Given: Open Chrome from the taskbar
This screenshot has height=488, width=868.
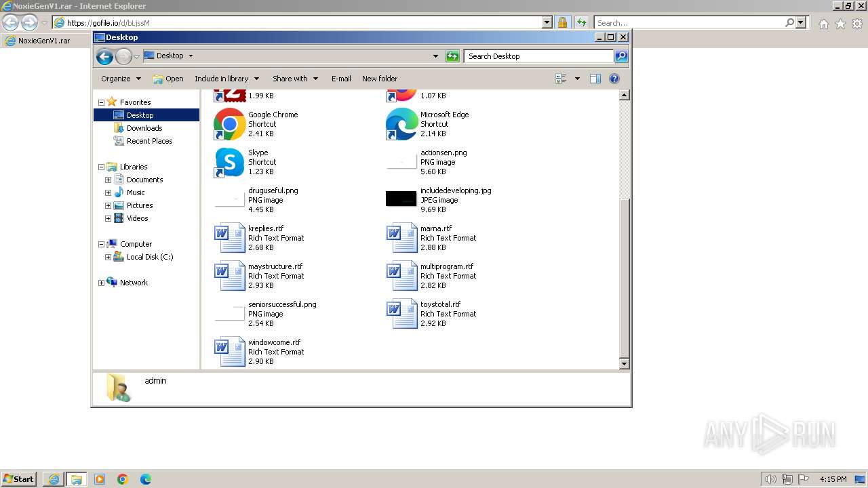Looking at the screenshot, I should (123, 479).
